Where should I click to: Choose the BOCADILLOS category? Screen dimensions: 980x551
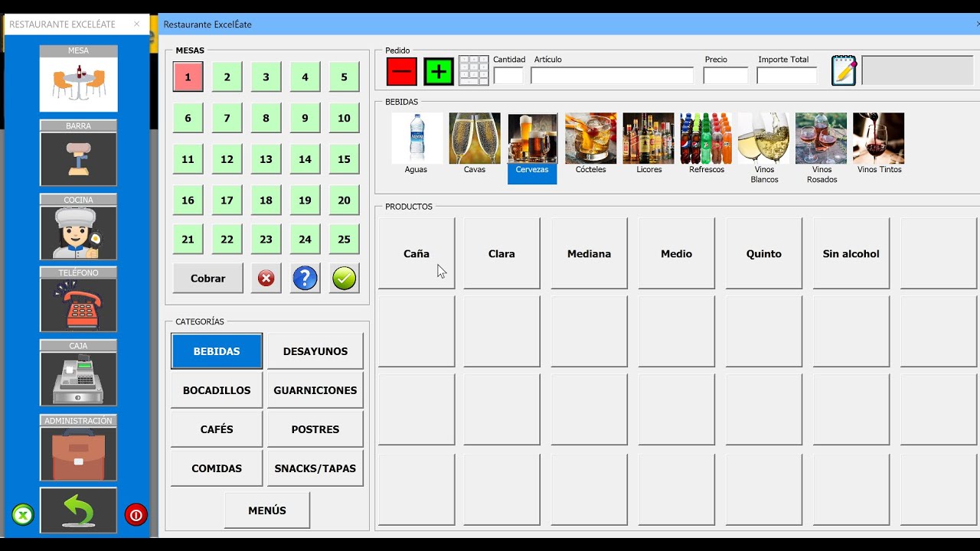(x=217, y=390)
